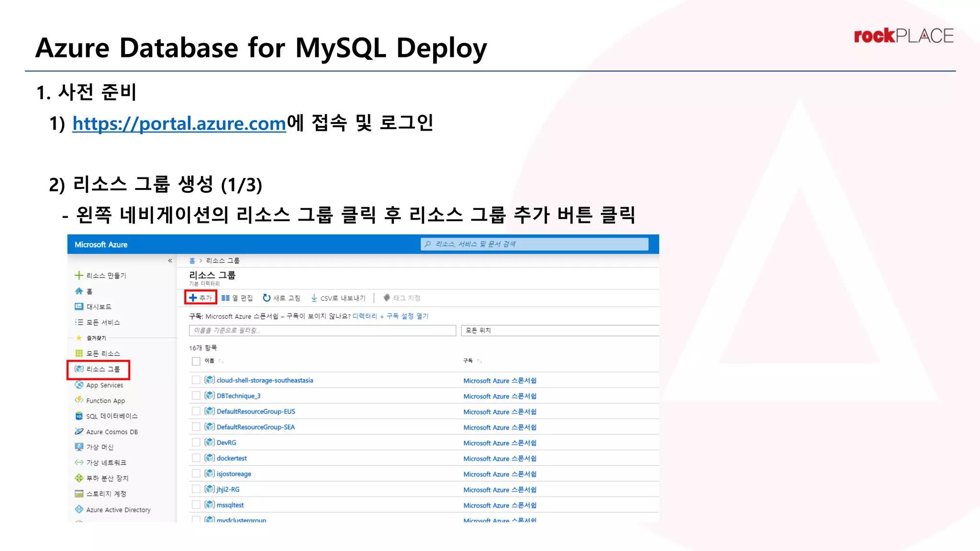Check the DBTechnique_3 row checkbox
The width and height of the screenshot is (980, 551).
(x=196, y=396)
